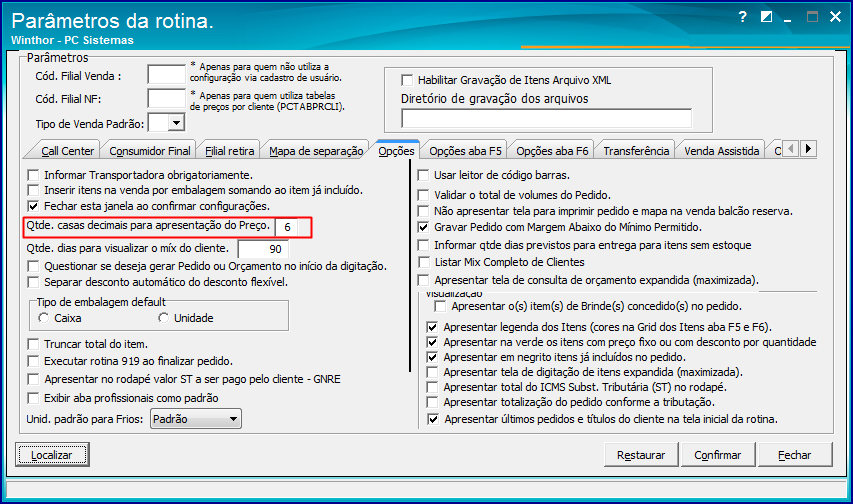Uncheck Apresentar em negrito itens já incluídos

click(x=432, y=357)
